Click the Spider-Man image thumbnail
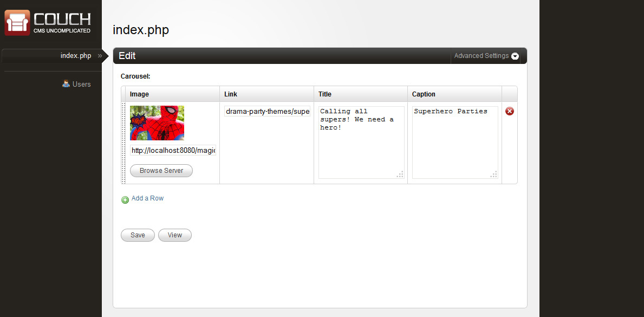Viewport: 644px width, 317px height. click(x=157, y=123)
